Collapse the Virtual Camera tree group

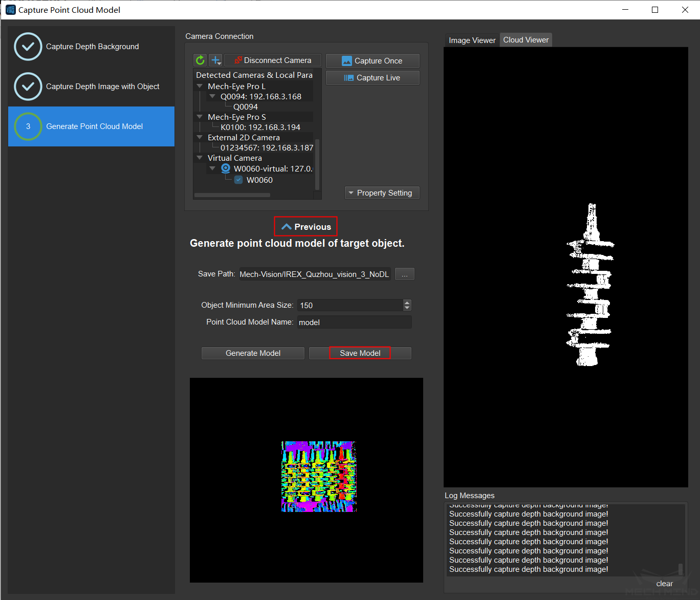[200, 158]
